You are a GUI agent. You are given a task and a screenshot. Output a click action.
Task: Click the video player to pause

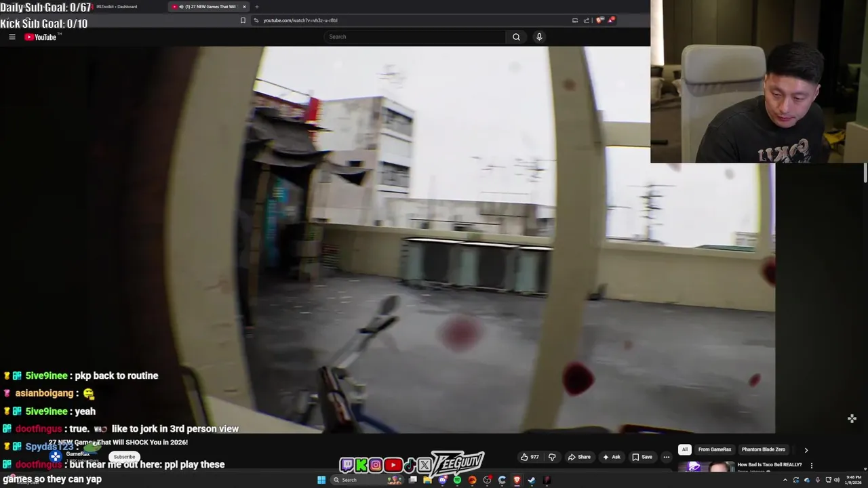pos(387,239)
